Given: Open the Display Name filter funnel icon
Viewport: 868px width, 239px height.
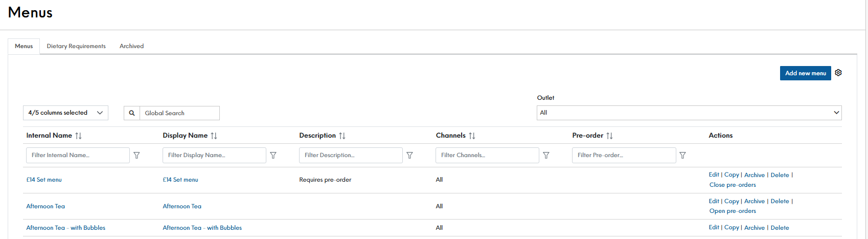Looking at the screenshot, I should 273,155.
